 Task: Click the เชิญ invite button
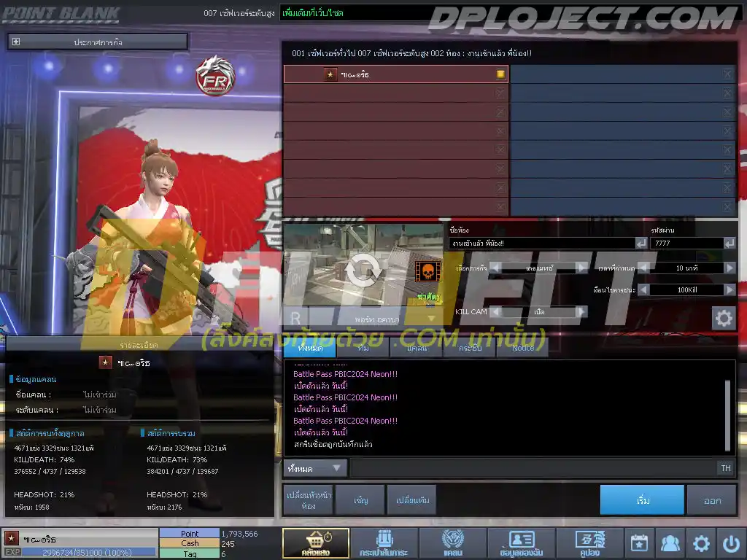click(x=360, y=500)
